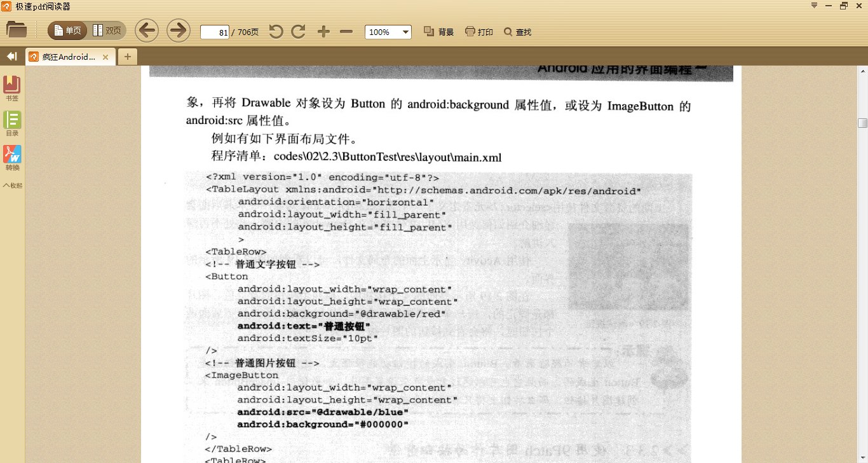Open a file with the folder icon
868x463 pixels.
[x=17, y=30]
